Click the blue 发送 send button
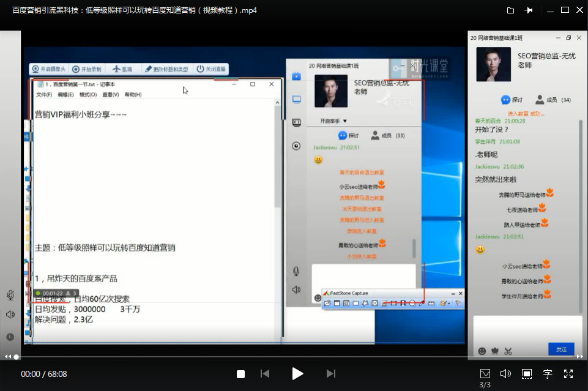Screen dimensions: 588x391 point(561,349)
